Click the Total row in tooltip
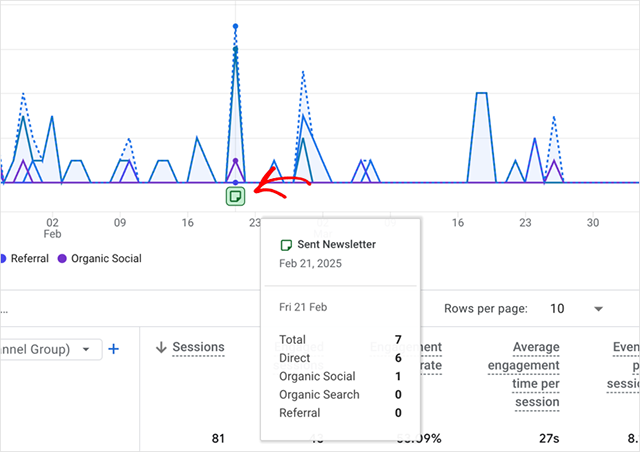This screenshot has height=452, width=640. pos(340,339)
